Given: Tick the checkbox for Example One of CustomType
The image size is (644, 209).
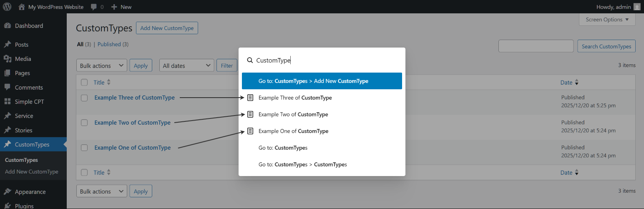Looking at the screenshot, I should tap(84, 148).
